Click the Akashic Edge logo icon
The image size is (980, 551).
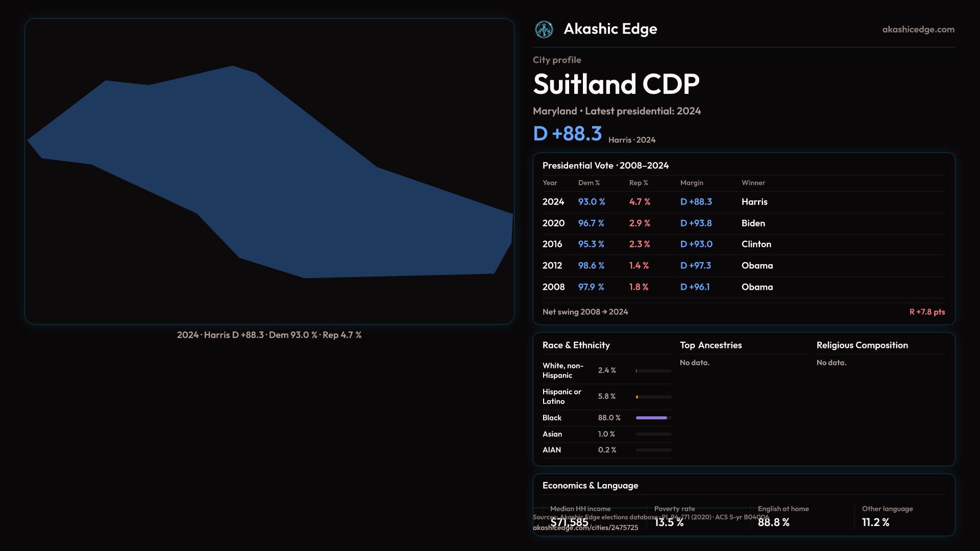click(544, 30)
